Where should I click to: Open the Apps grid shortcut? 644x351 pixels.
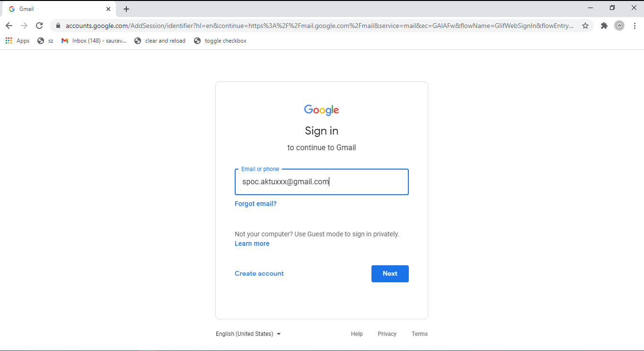coord(18,41)
